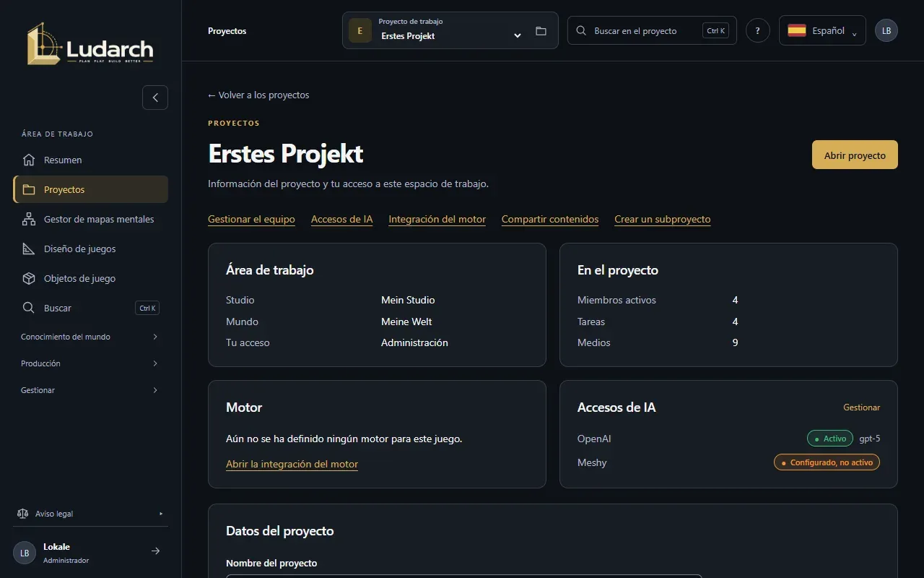
Task: Collapse the sidebar with the chevron button
Action: (x=155, y=98)
